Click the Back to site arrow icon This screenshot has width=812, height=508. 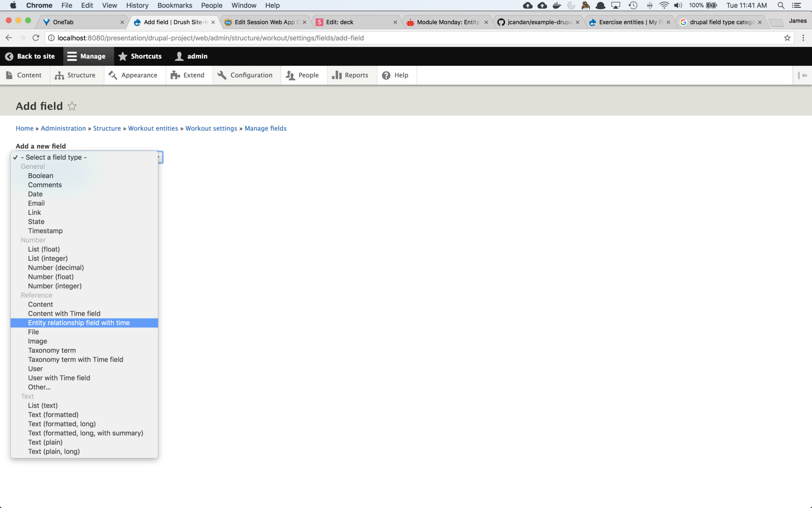(9, 56)
